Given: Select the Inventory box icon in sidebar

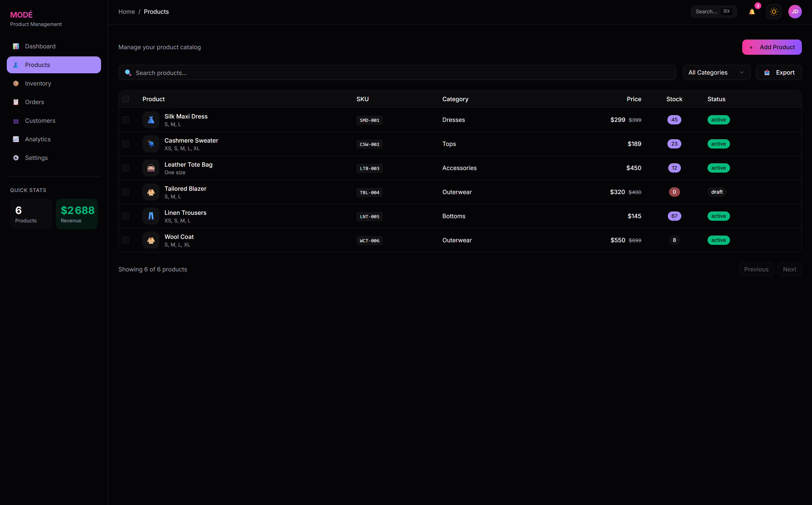Looking at the screenshot, I should click(16, 83).
